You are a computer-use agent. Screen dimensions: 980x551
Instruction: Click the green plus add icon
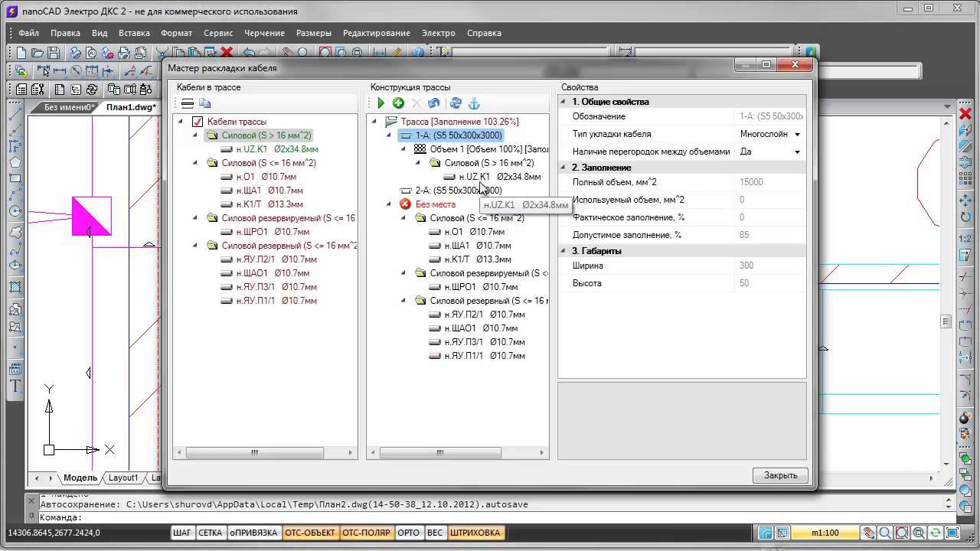pyautogui.click(x=398, y=103)
